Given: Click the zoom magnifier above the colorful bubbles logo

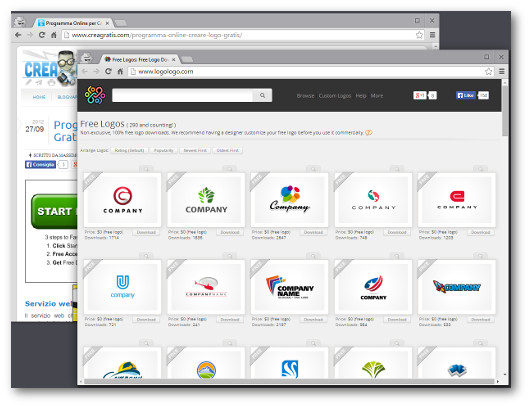Looking at the screenshot, I should (313, 169).
